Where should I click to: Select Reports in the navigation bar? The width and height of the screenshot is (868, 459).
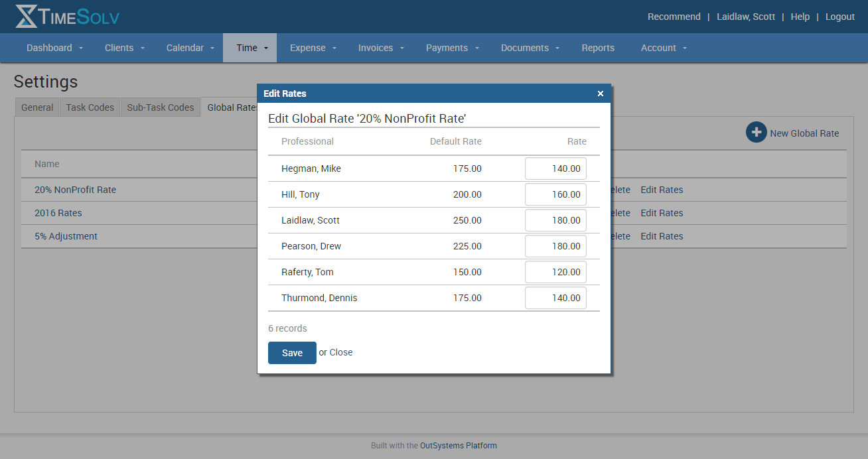[598, 48]
